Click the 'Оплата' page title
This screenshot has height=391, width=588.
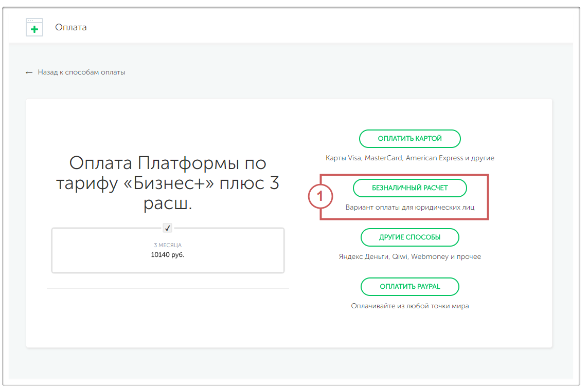71,27
